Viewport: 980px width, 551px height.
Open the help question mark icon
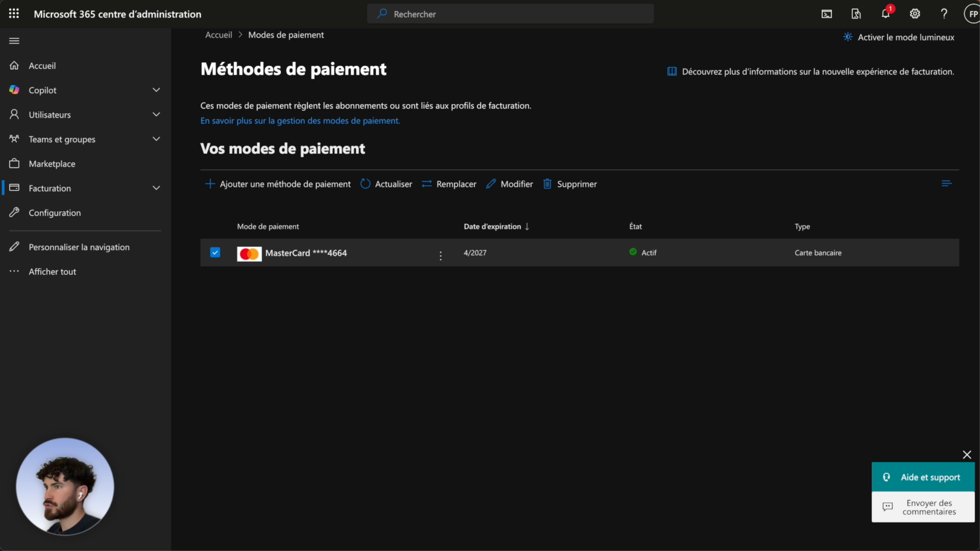[x=944, y=14]
